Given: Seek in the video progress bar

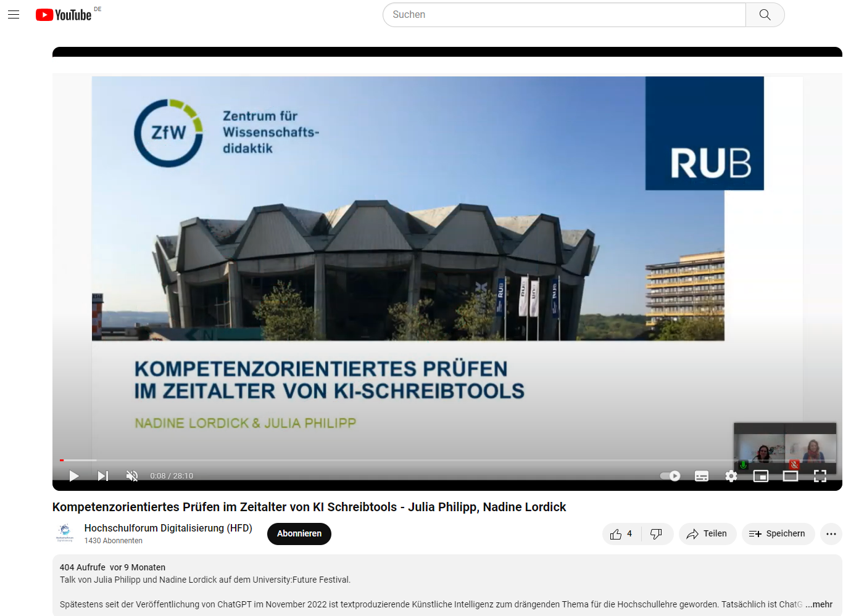Looking at the screenshot, I should click(x=447, y=460).
